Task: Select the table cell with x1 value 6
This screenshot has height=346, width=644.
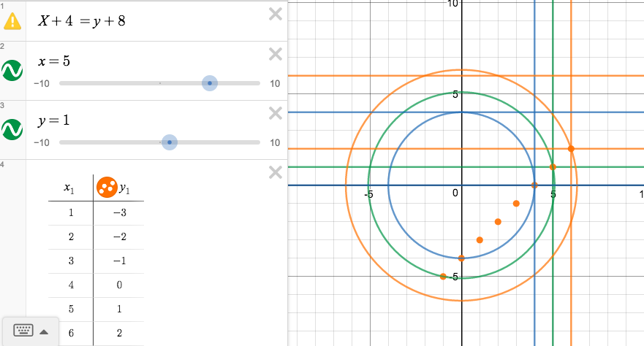Action: 71,333
